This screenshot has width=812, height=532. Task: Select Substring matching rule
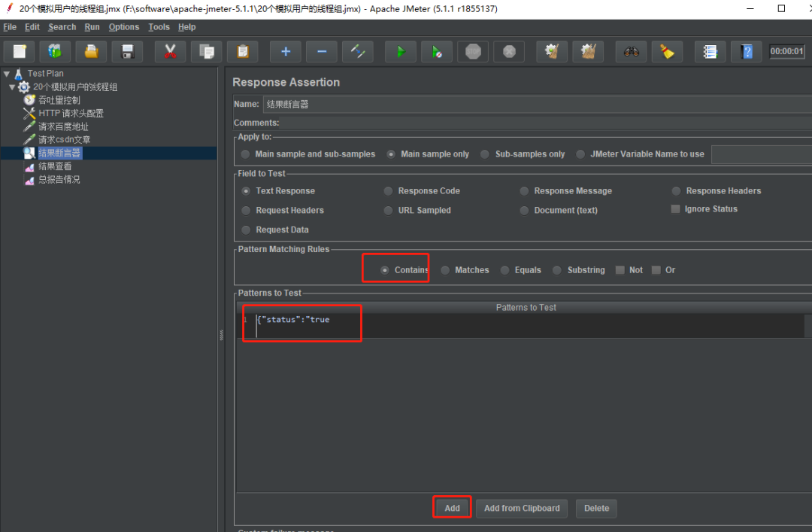click(x=556, y=270)
